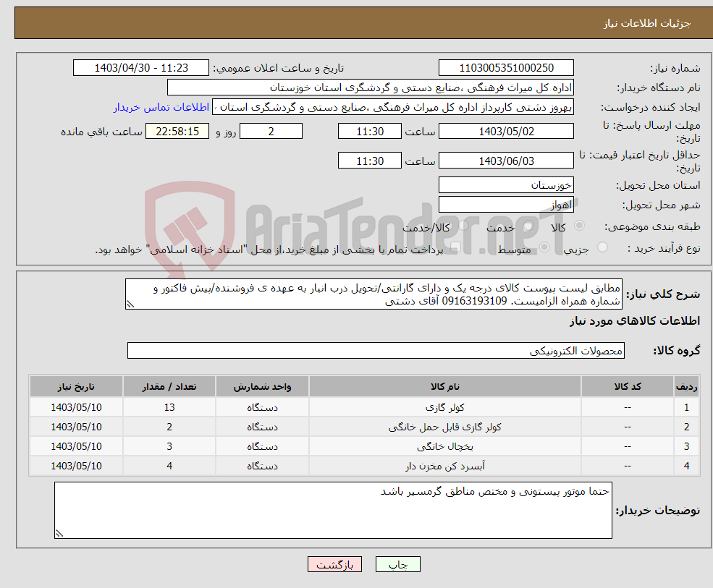Image resolution: width=713 pixels, height=588 pixels.
Task: Click the ردیف column header
Action: coord(687,387)
